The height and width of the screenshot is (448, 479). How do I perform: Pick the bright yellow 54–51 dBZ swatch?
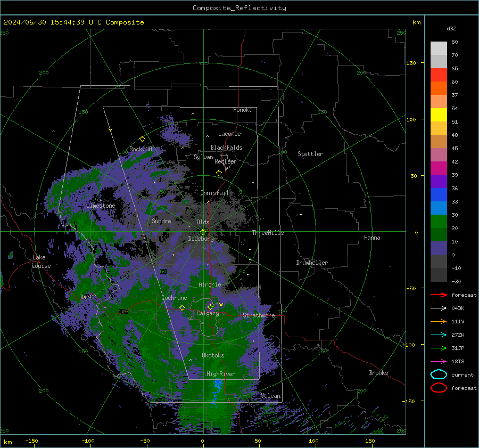pos(439,115)
